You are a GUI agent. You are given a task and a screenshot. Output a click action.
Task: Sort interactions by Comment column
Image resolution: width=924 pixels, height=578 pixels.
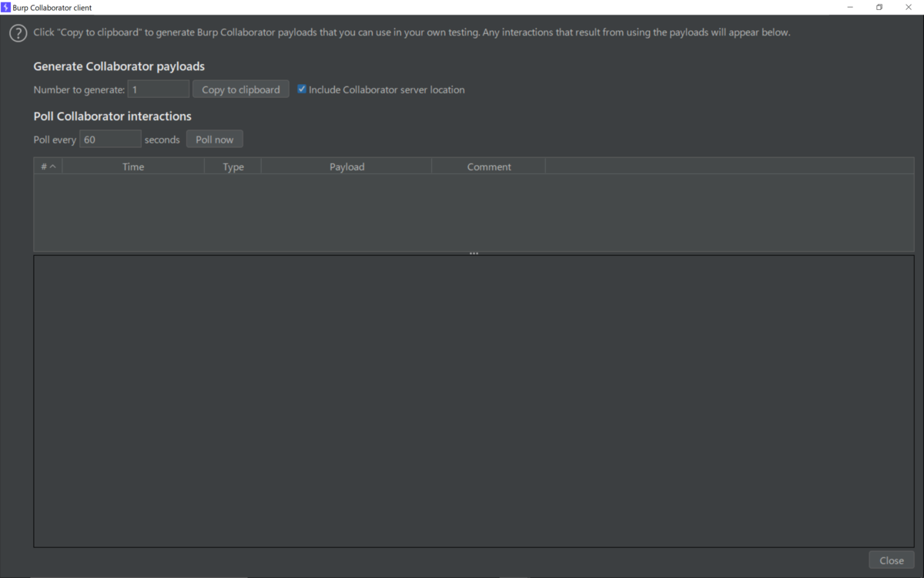point(489,166)
